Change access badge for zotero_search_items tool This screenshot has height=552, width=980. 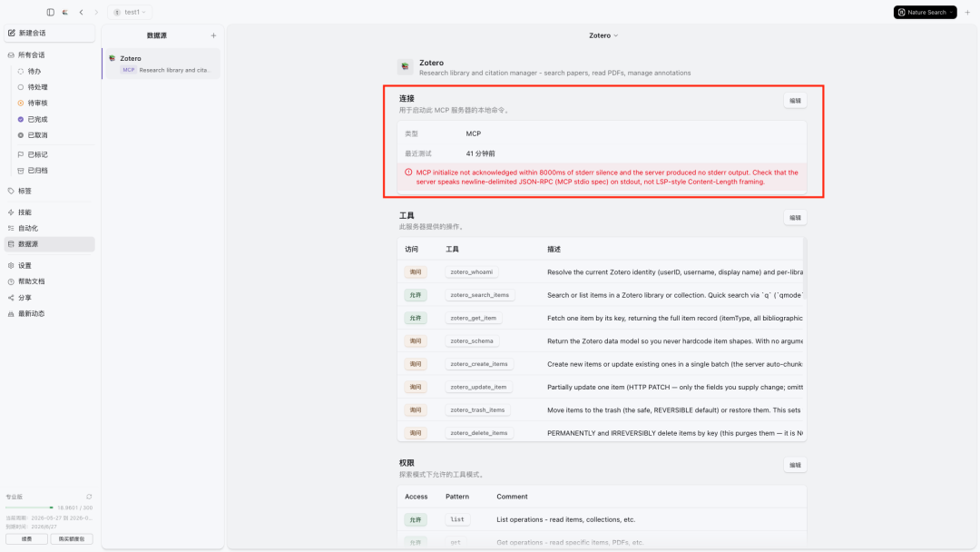click(x=416, y=295)
